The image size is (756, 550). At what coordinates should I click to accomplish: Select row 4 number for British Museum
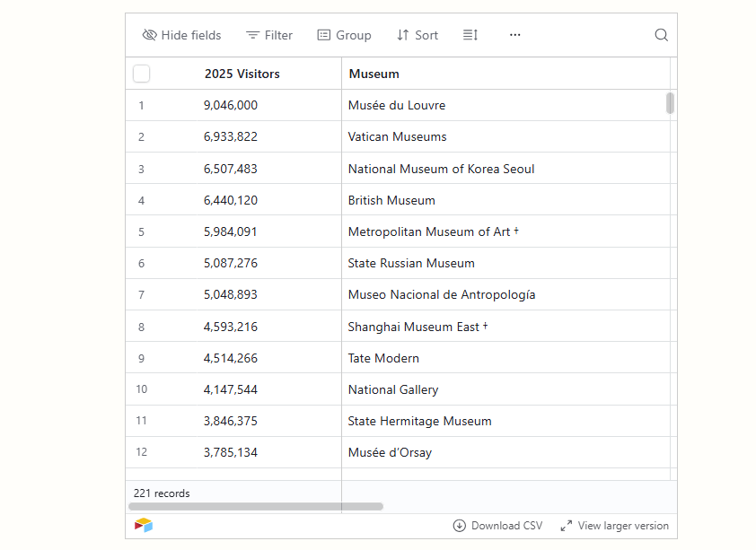(x=141, y=200)
